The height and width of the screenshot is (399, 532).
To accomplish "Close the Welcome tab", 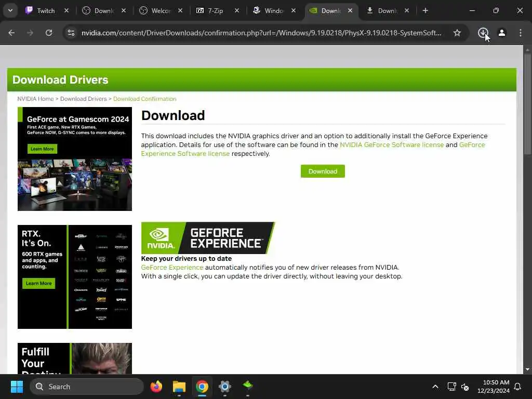I will click(x=180, y=10).
